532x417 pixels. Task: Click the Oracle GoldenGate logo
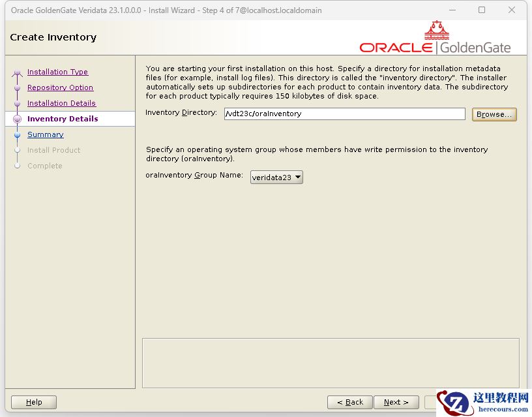tap(435, 37)
